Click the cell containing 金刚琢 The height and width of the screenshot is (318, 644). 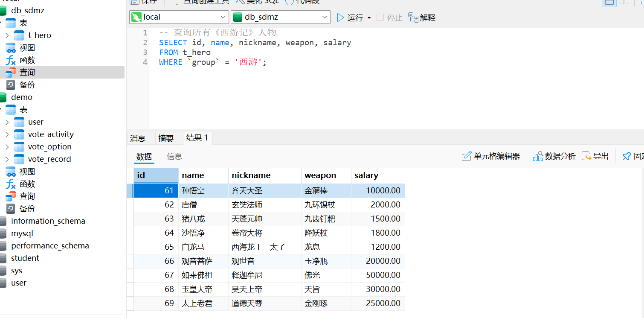pyautogui.click(x=326, y=303)
